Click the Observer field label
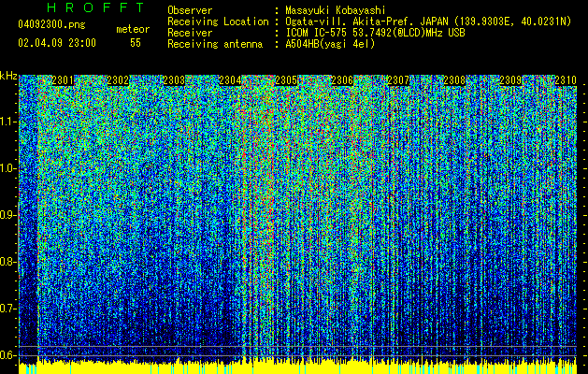 tap(190, 10)
